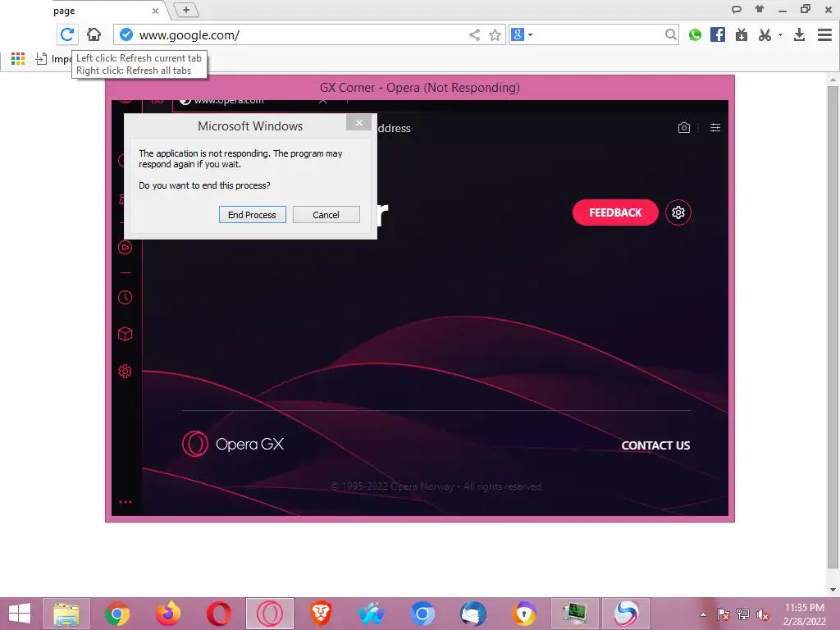Click the three dots in Opera GX sidebar

tap(126, 502)
